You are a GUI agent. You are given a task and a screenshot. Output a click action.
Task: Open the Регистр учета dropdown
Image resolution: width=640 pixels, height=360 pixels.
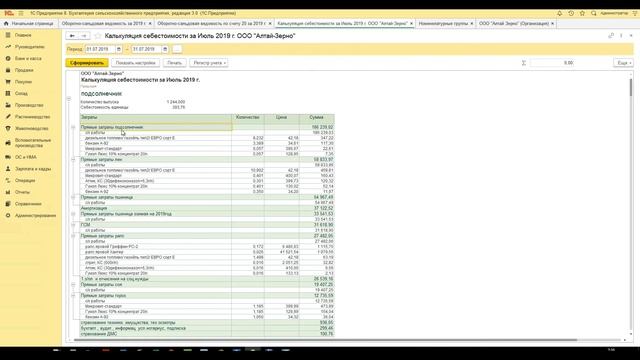point(209,63)
